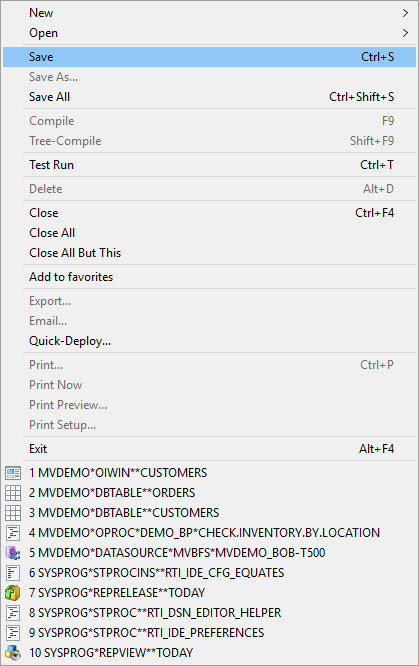419x666 pixels.
Task: Click the RTI_IDE_CFG_EQUATES insert icon
Action: point(13,573)
